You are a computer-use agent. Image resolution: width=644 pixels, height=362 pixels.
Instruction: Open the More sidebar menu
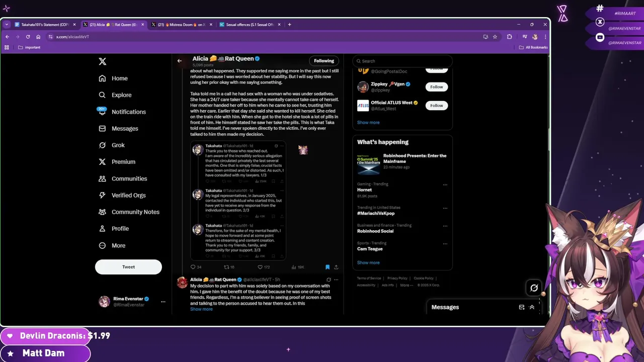pyautogui.click(x=112, y=245)
